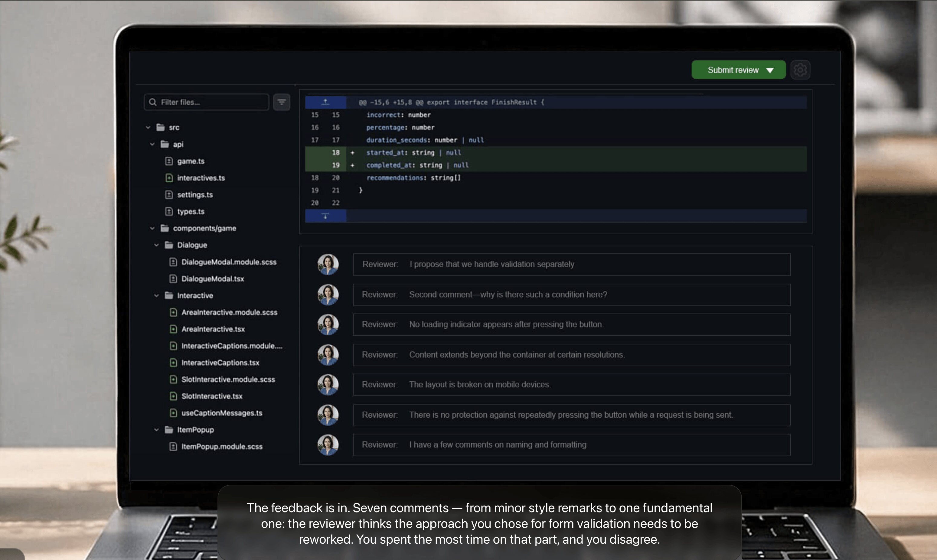Open interactives.ts in the file tree
Image resolution: width=937 pixels, height=560 pixels.
(x=195, y=178)
